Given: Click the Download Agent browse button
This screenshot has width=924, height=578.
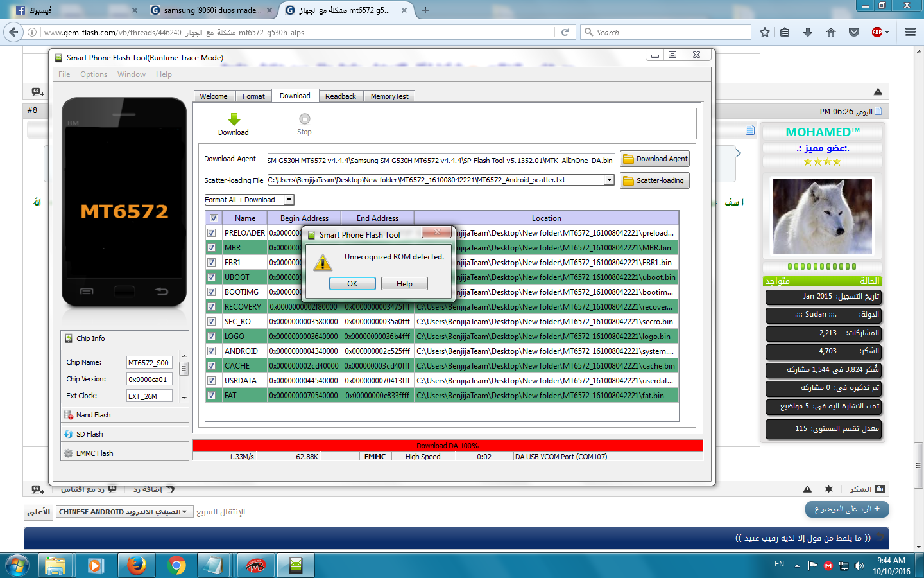Looking at the screenshot, I should [654, 159].
